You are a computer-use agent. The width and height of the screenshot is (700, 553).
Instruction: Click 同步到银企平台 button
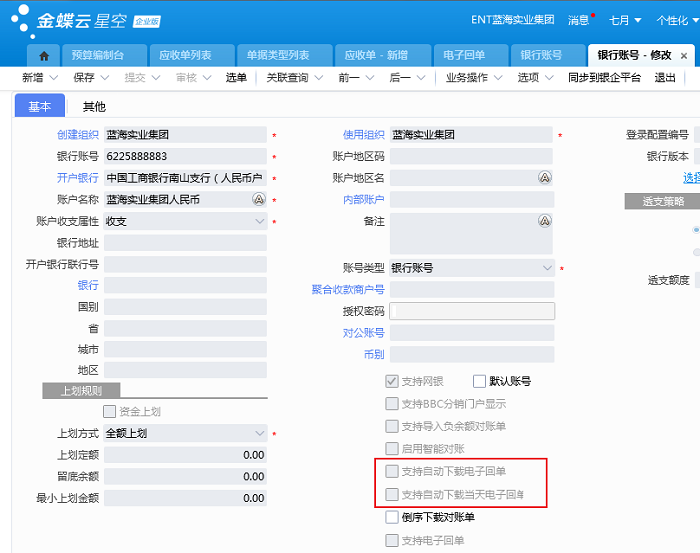coord(604,78)
